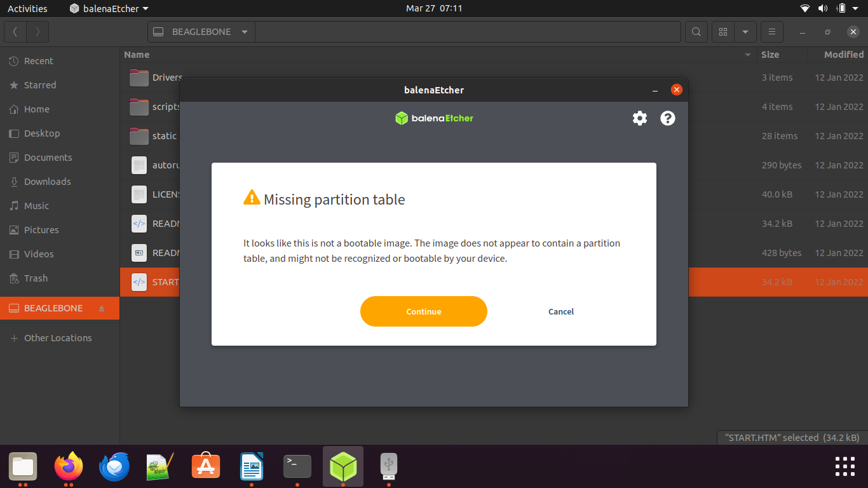Go forward in the Files window
The width and height of the screenshot is (868, 488).
(37, 32)
